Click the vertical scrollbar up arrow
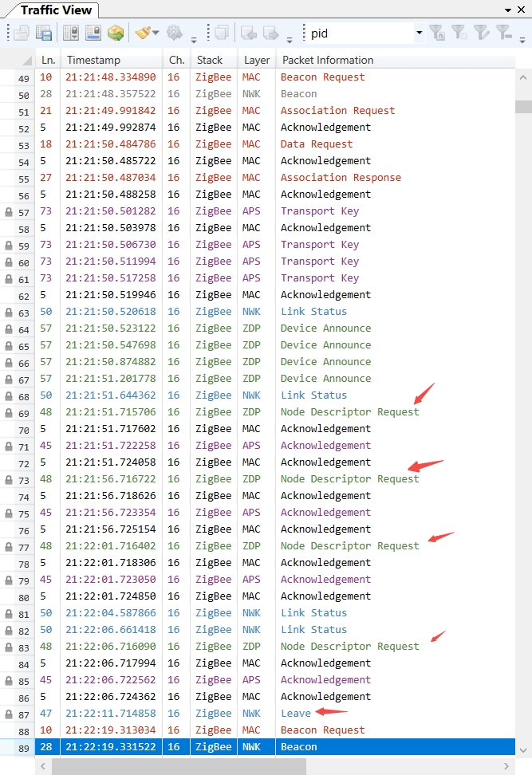532x775 pixels. point(523,77)
